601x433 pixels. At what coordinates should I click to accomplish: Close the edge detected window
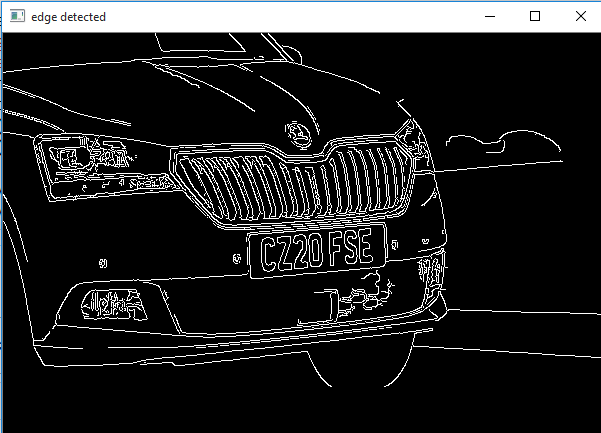click(x=581, y=16)
